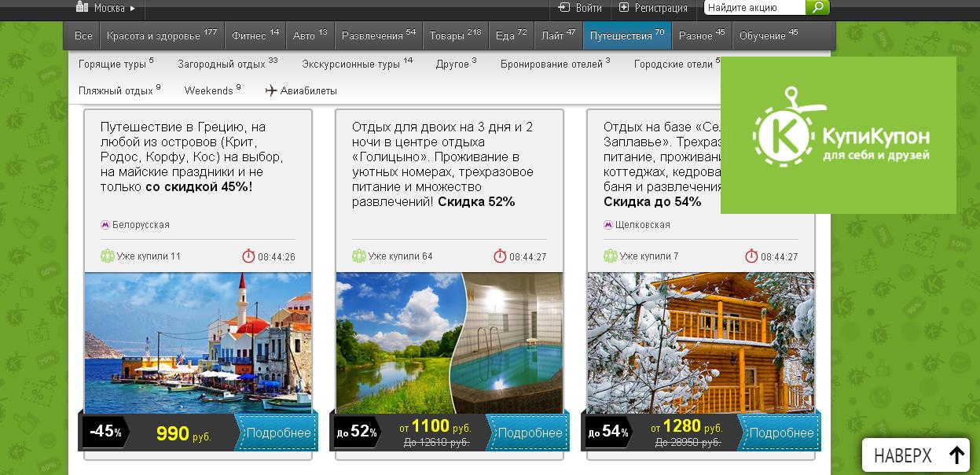Image resolution: width=980 pixels, height=475 pixels.
Task: Click the Отдых для двоих Голицыно title
Action: 443,164
